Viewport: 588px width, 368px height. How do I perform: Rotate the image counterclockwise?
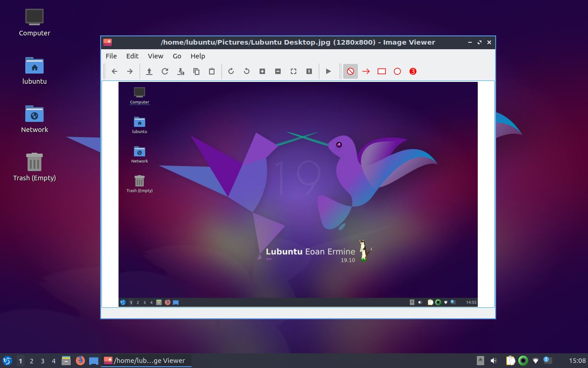[x=247, y=71]
